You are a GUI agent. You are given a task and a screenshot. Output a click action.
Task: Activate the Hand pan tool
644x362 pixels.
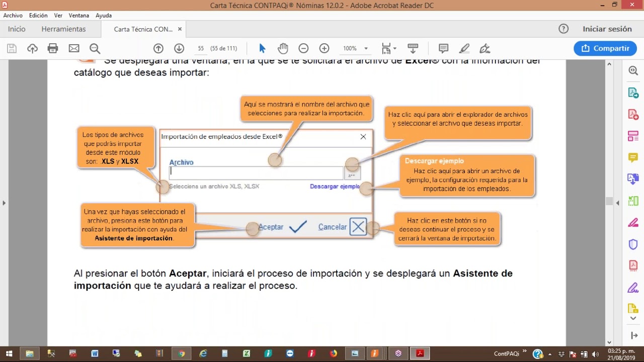(283, 48)
